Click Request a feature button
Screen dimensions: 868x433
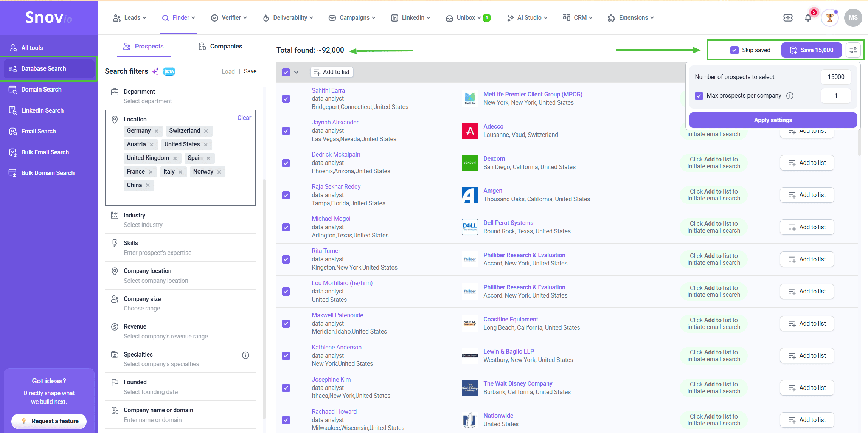click(x=49, y=421)
